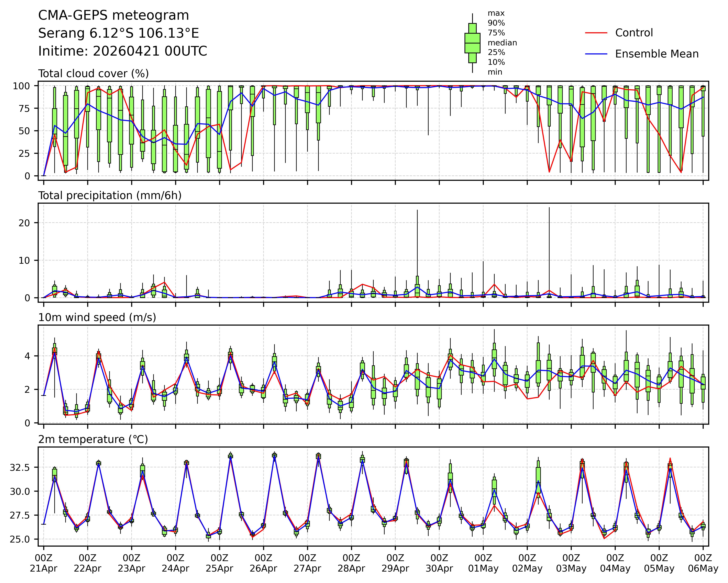This screenshot has height=583, width=728.
Task: Click the 'CMA-GEPS meteogram' title text
Action: tap(114, 16)
